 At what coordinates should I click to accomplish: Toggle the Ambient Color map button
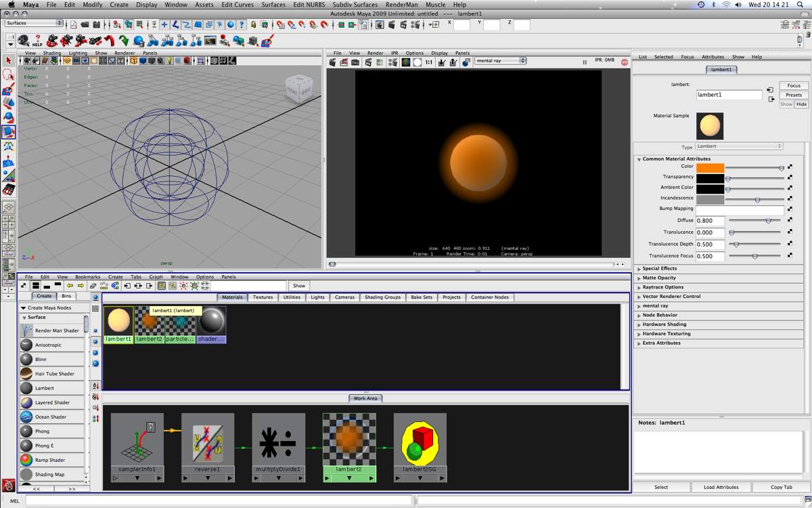[790, 188]
